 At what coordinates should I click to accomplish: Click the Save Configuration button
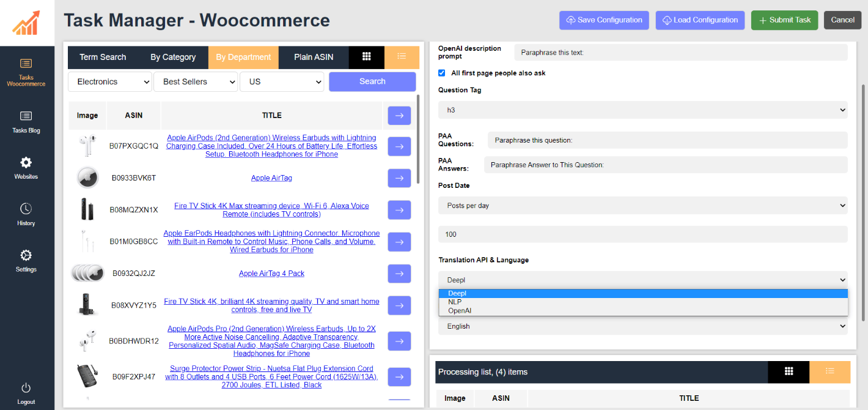click(x=604, y=20)
